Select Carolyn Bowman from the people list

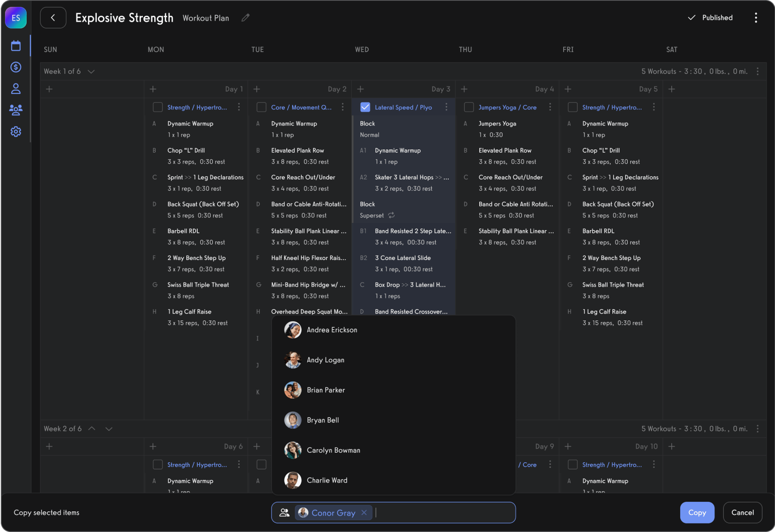click(333, 450)
